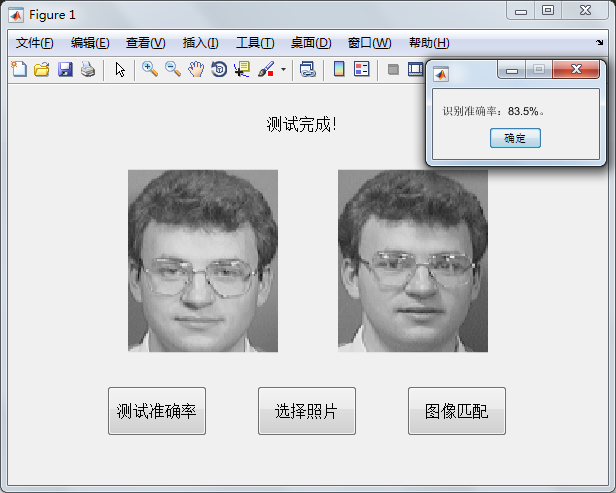Open the 查看(V) menu
The image size is (616, 493).
(146, 43)
